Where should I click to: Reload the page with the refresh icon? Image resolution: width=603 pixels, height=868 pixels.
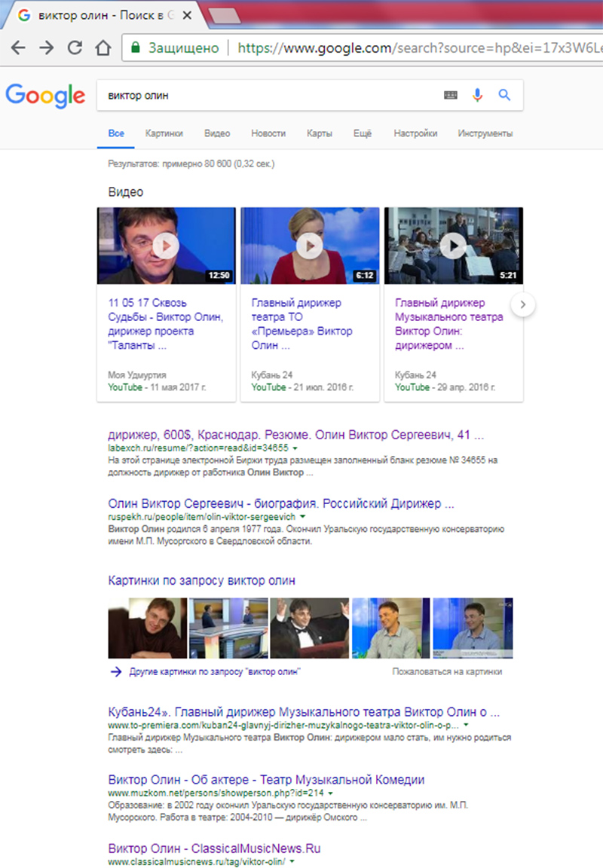[75, 47]
